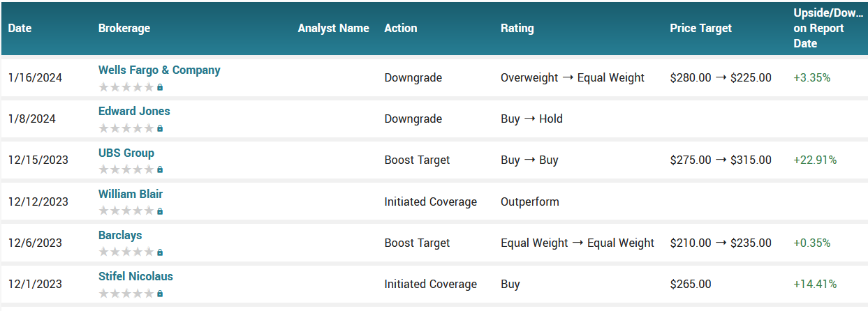The height and width of the screenshot is (311, 868).
Task: Open Wells Fargo & Company brokerage link
Action: tap(159, 70)
